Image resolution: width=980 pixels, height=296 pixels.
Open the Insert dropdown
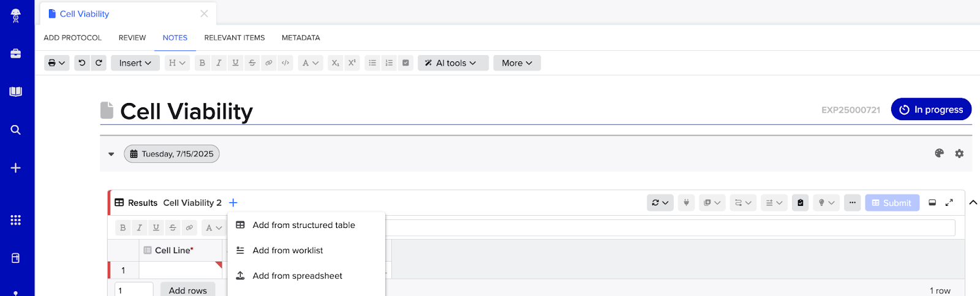coord(135,63)
